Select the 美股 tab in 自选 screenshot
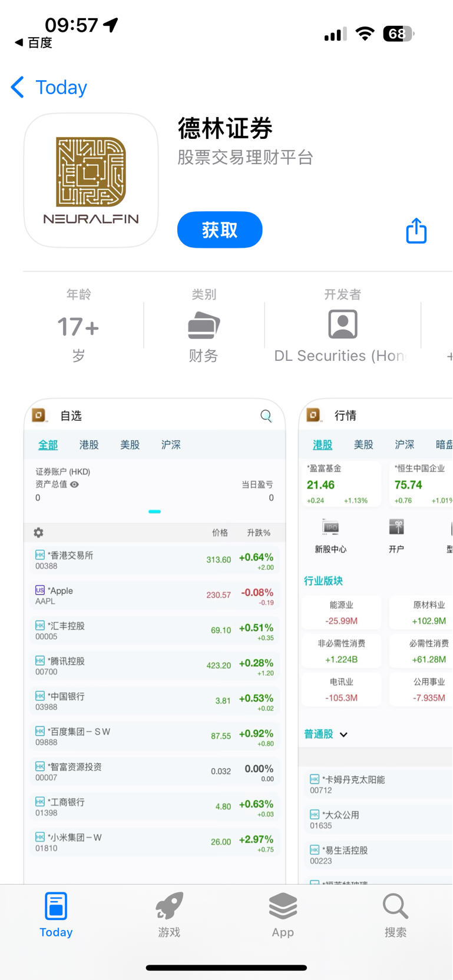This screenshot has width=453, height=980. pyautogui.click(x=130, y=445)
